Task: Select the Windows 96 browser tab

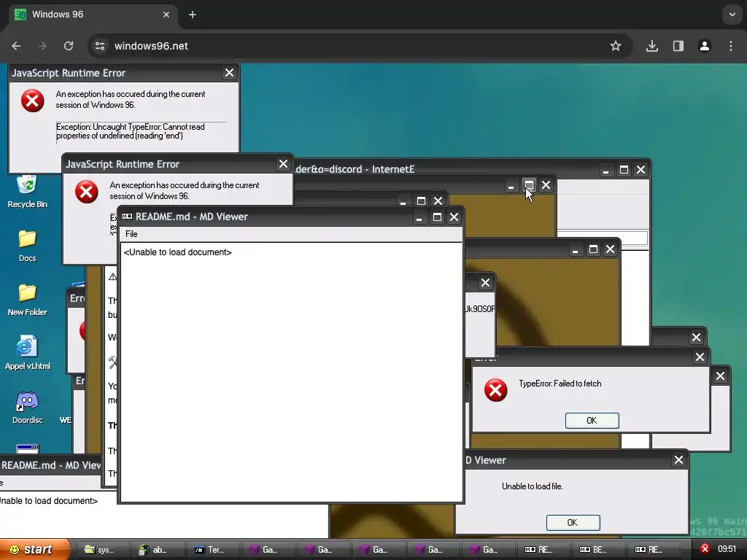Action: (x=93, y=15)
